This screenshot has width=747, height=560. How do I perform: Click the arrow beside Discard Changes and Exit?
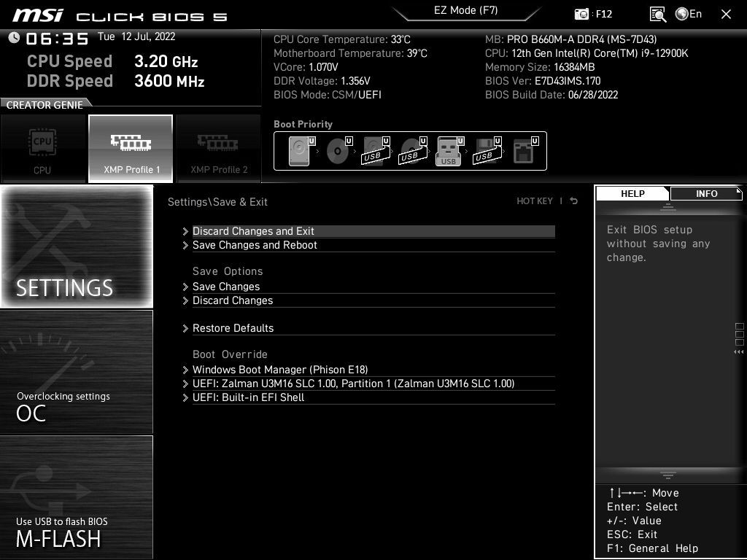pyautogui.click(x=185, y=231)
